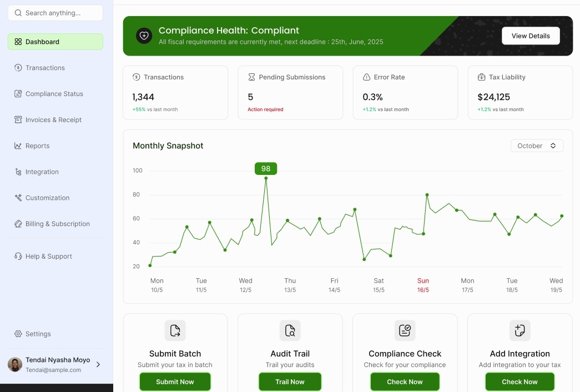Open Billing & Subscription page
Image resolution: width=580 pixels, height=392 pixels.
57,224
